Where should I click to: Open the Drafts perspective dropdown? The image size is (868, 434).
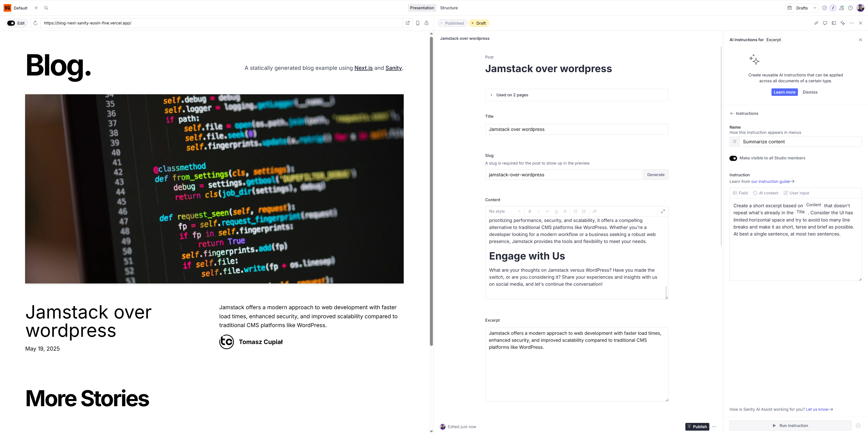[x=802, y=8]
